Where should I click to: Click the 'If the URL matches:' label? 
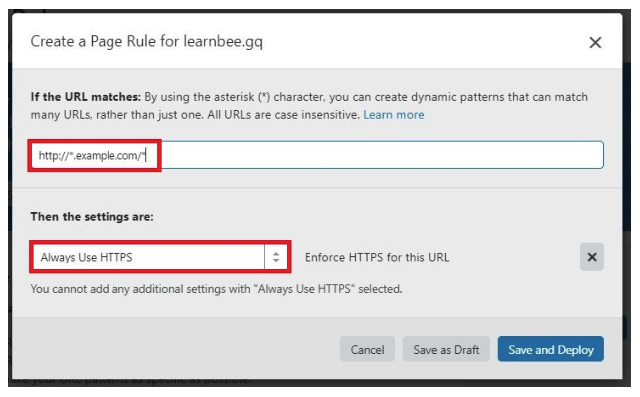[x=85, y=97]
